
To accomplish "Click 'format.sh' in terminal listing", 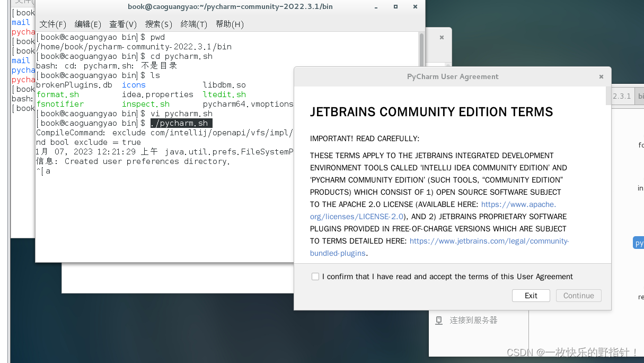I will tap(58, 94).
